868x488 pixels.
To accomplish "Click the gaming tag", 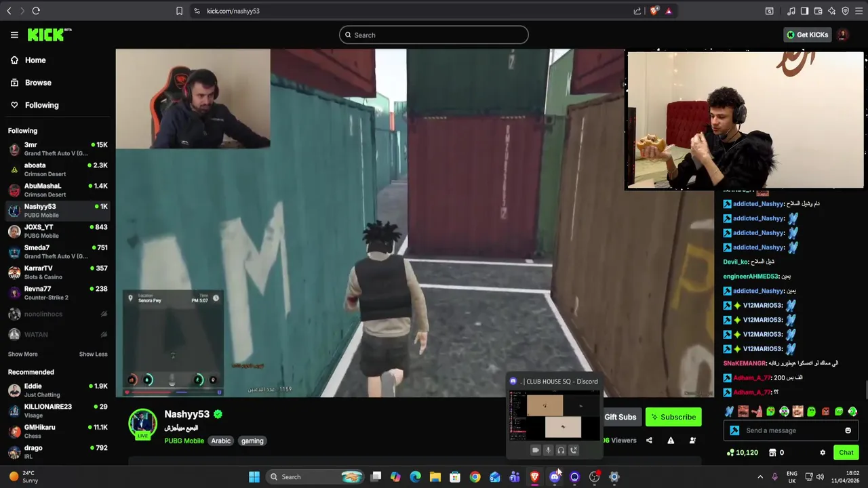I will [x=252, y=441].
